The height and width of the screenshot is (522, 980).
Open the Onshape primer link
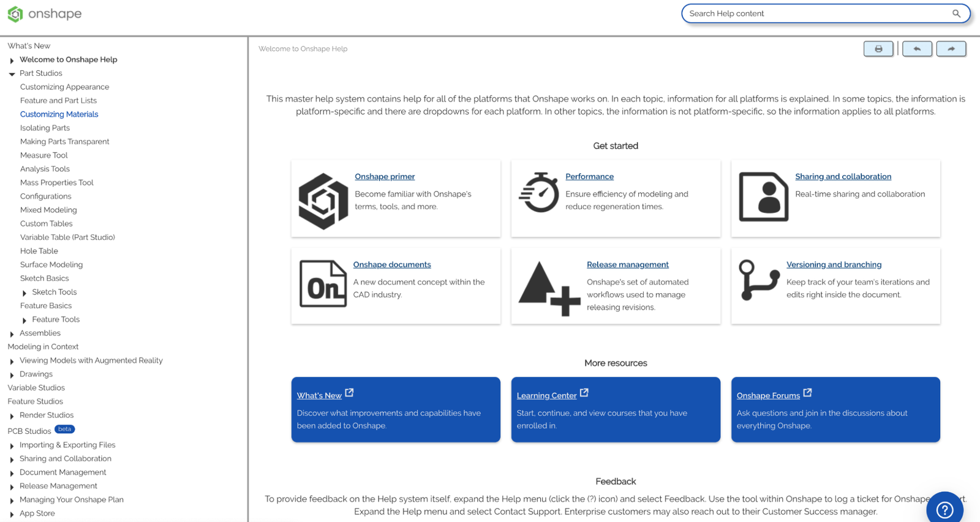click(385, 177)
